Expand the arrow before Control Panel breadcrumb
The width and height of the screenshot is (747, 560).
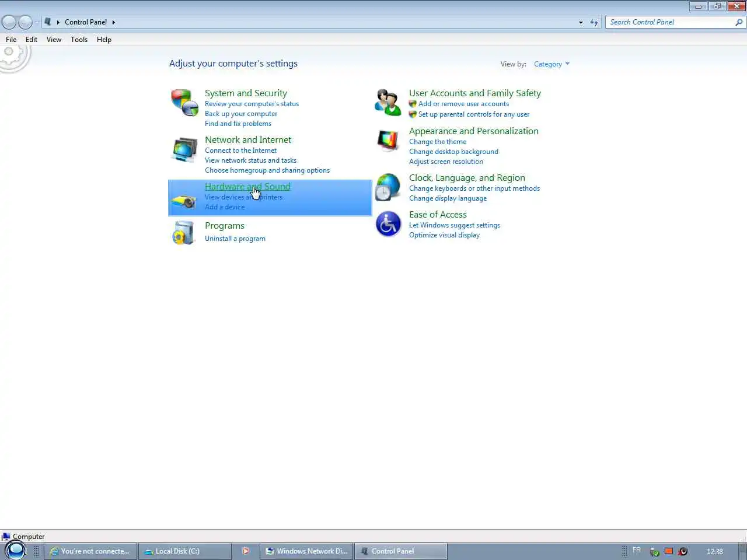tap(58, 22)
